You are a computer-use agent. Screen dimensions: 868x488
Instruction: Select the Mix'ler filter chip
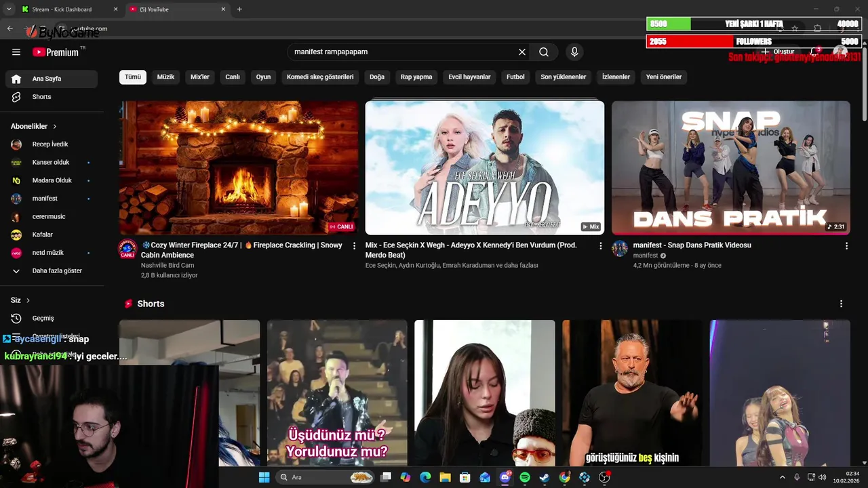(200, 77)
